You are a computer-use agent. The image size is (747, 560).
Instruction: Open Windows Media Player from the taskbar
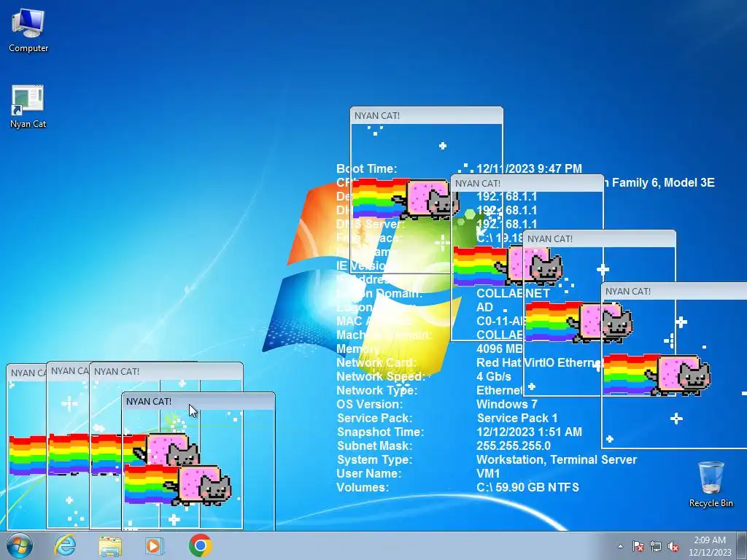153,545
